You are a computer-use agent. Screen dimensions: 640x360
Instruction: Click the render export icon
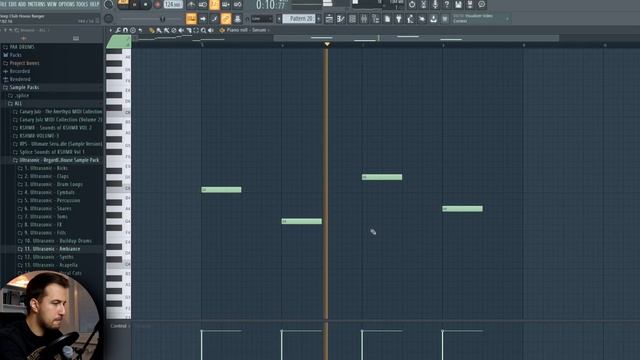click(470, 4)
